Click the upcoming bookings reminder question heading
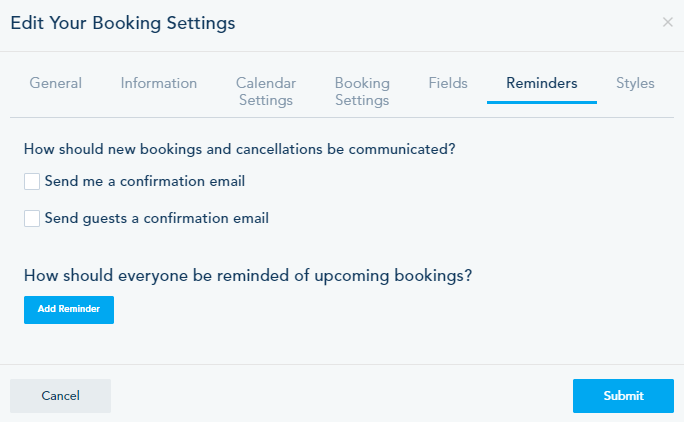Viewport: 684px width, 422px height. point(248,275)
